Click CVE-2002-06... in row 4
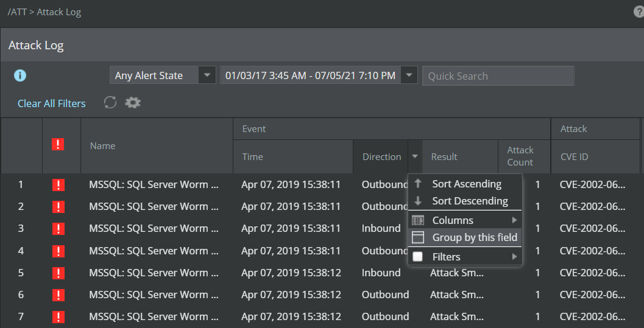Viewport: 644px width, 328px height. (592, 251)
